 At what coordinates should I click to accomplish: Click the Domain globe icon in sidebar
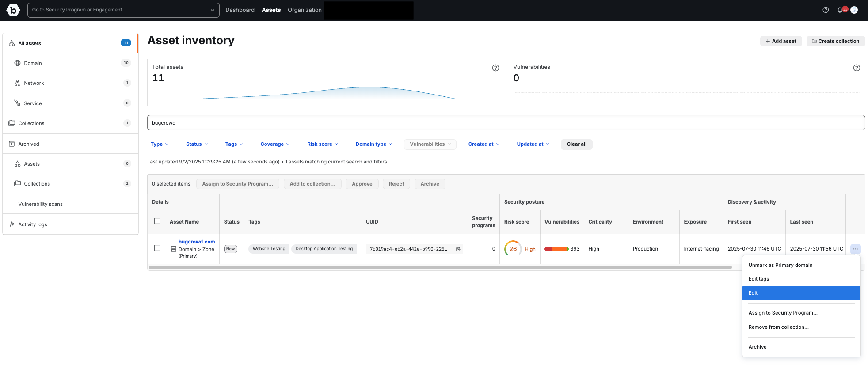[17, 63]
